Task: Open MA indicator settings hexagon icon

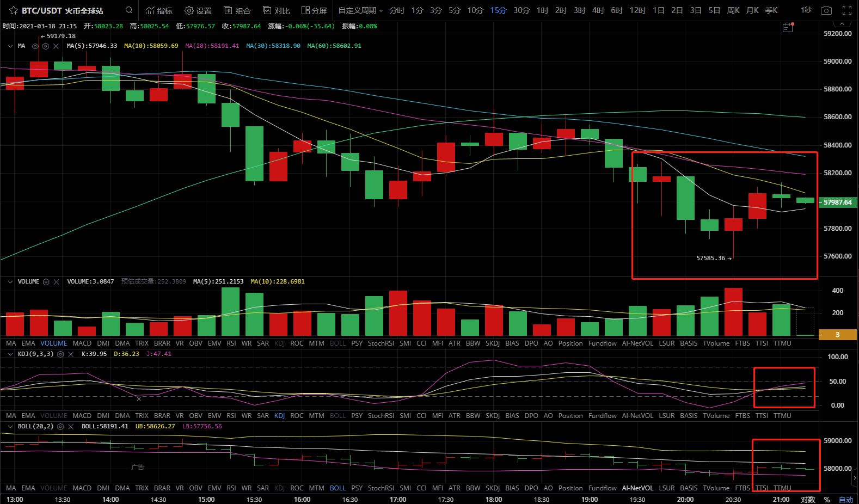Action: pyautogui.click(x=46, y=46)
